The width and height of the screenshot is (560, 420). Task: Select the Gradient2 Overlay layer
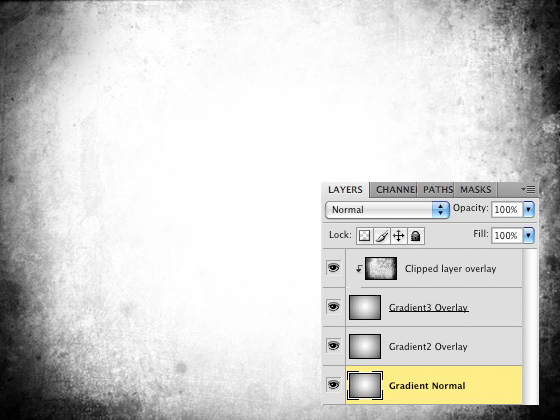(x=434, y=346)
